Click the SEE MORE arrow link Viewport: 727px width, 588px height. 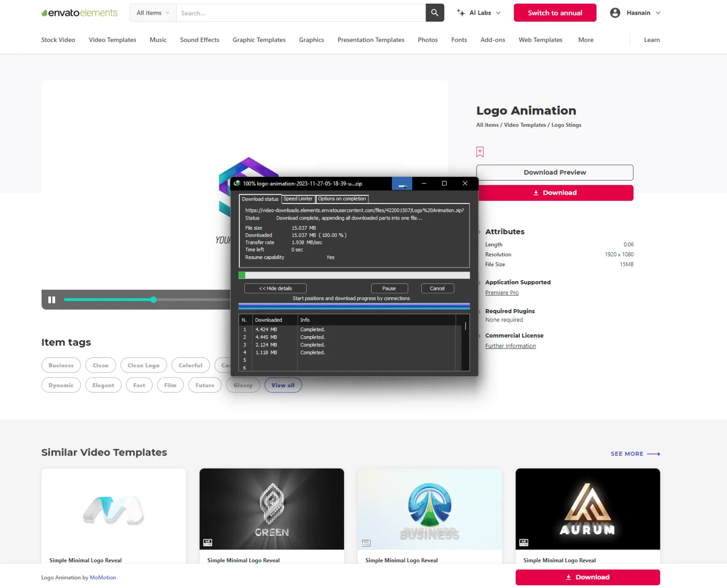coord(635,454)
